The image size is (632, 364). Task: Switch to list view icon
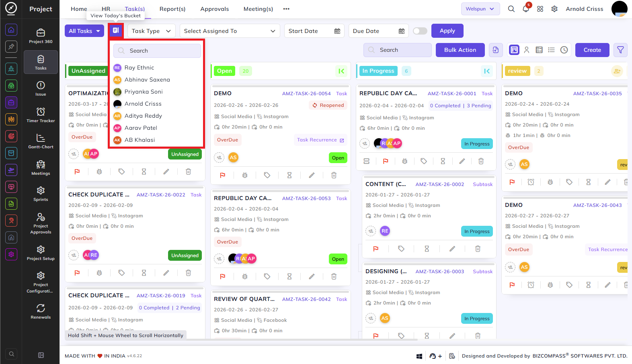552,50
